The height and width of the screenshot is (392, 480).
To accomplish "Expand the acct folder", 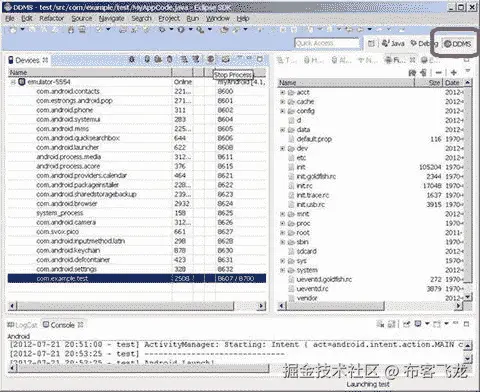I will tap(283, 92).
